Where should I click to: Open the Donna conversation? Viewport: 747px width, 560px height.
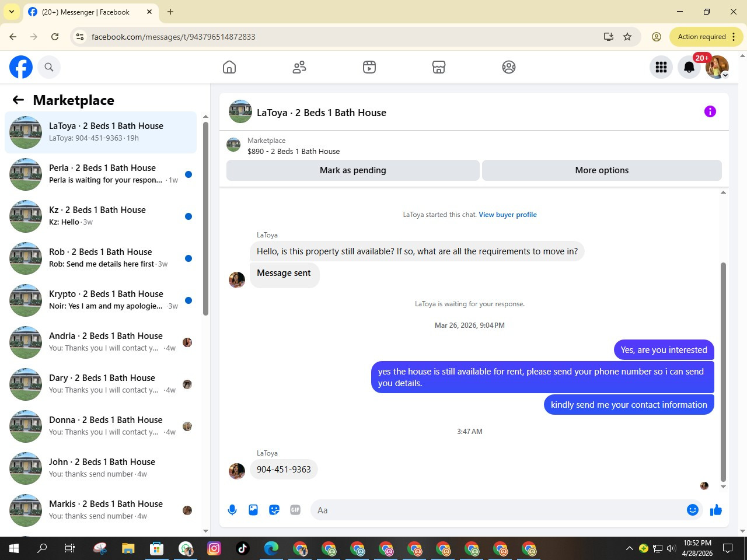click(x=100, y=426)
